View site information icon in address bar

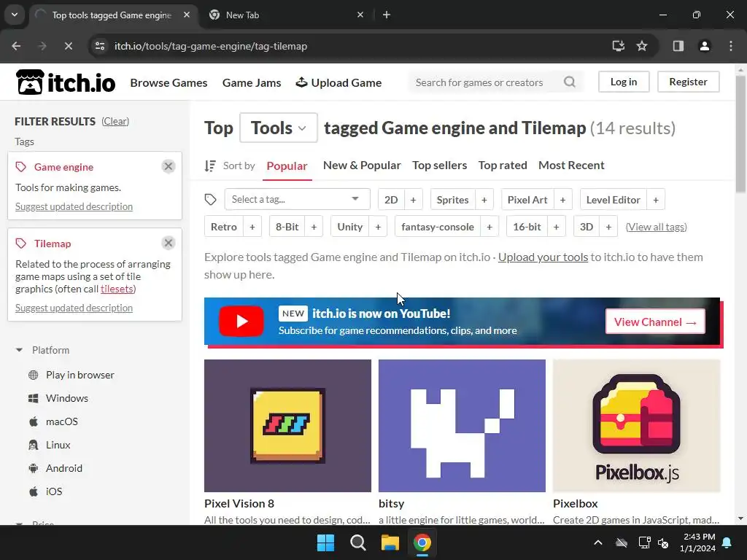99,46
